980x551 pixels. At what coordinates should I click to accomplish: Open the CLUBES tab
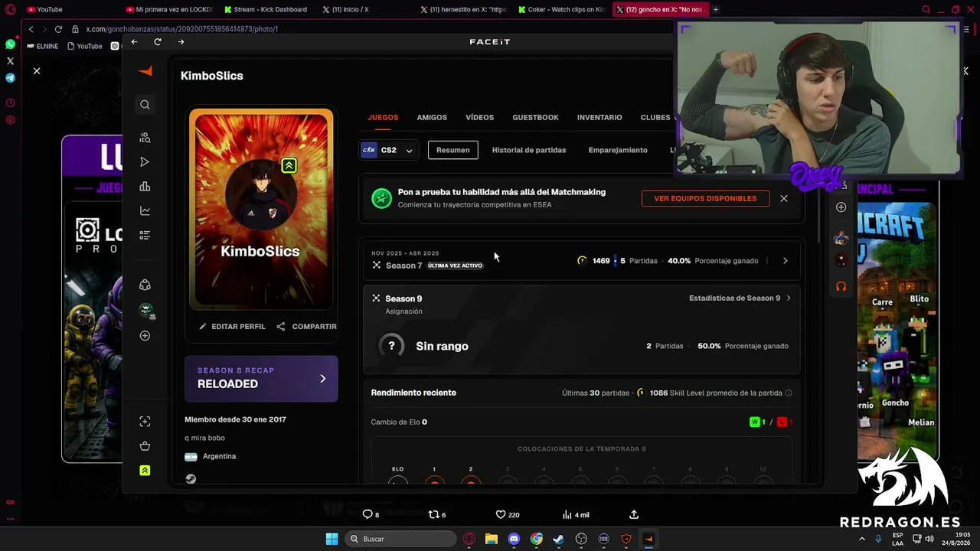tap(655, 118)
